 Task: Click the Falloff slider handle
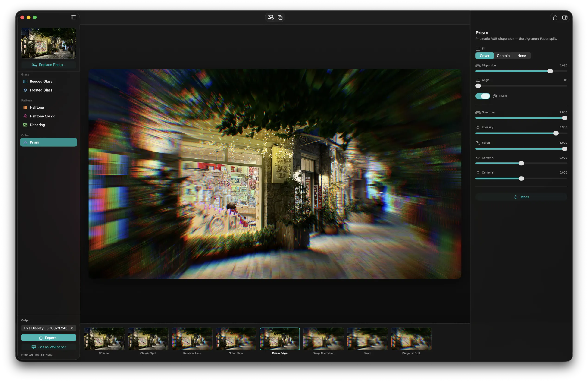point(564,149)
